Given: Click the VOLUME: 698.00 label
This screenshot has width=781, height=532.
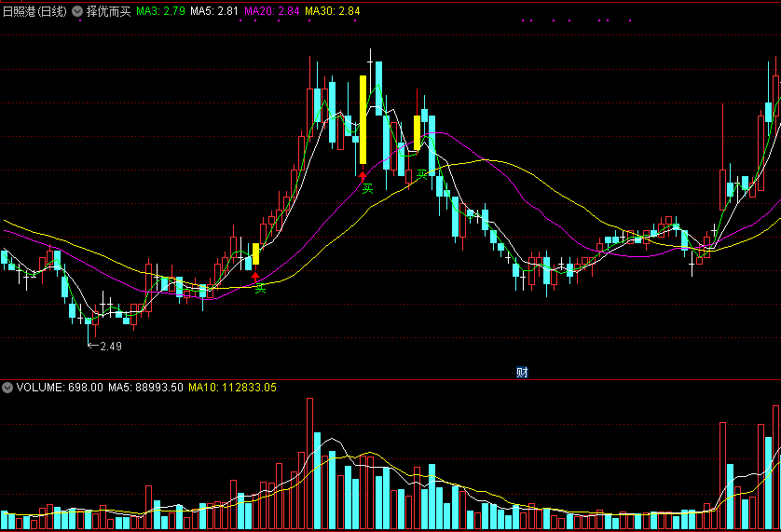Looking at the screenshot, I should pyautogui.click(x=60, y=388).
